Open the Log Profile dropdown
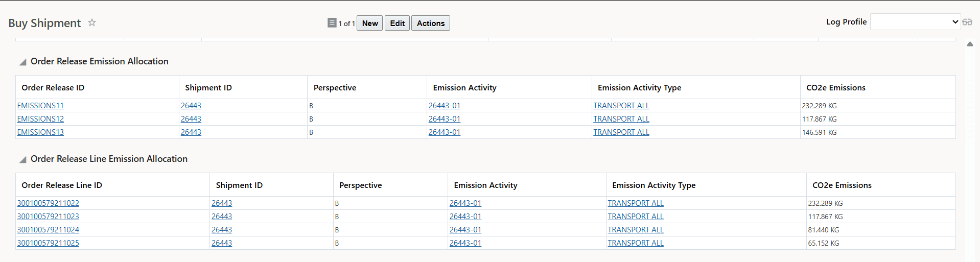The height and width of the screenshot is (262, 980). click(x=915, y=22)
